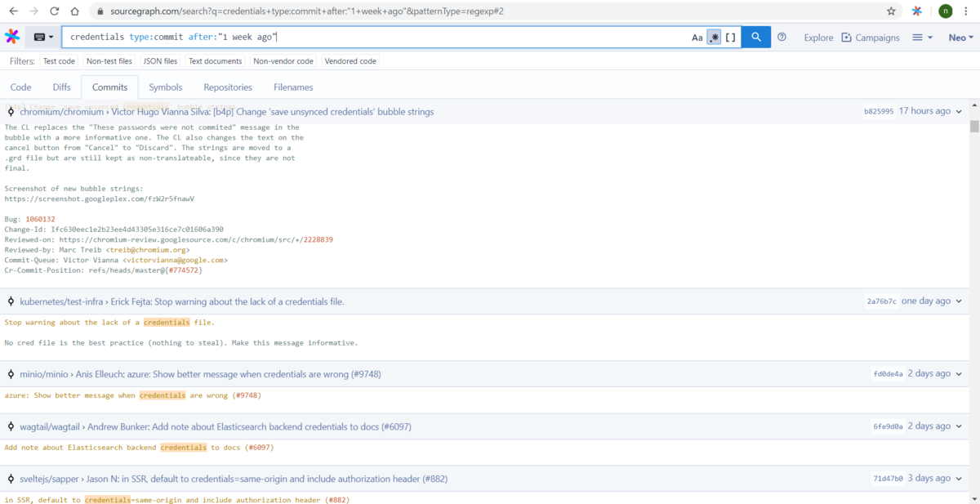Image resolution: width=980 pixels, height=504 pixels.
Task: Click in the search query input
Action: pos(376,37)
